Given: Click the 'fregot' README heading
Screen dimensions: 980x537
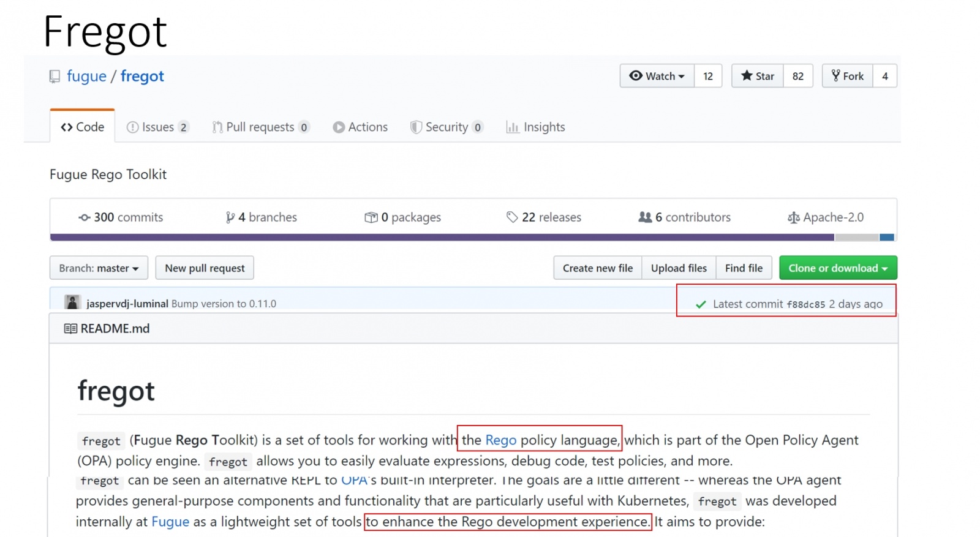Looking at the screenshot, I should pos(116,391).
